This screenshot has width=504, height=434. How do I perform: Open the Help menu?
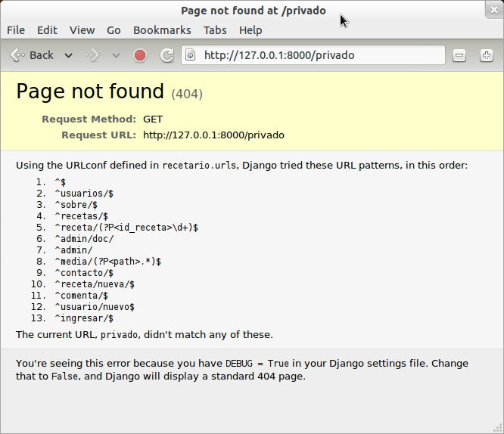click(250, 30)
